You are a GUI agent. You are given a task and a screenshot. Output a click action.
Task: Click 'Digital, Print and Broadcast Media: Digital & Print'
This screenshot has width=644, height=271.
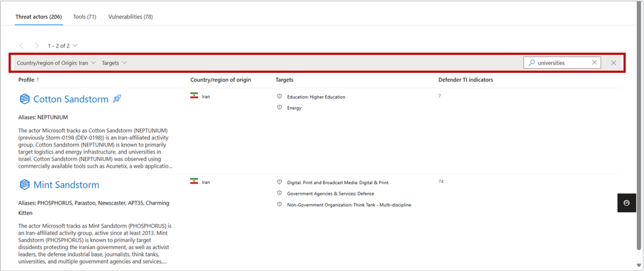[x=338, y=182]
